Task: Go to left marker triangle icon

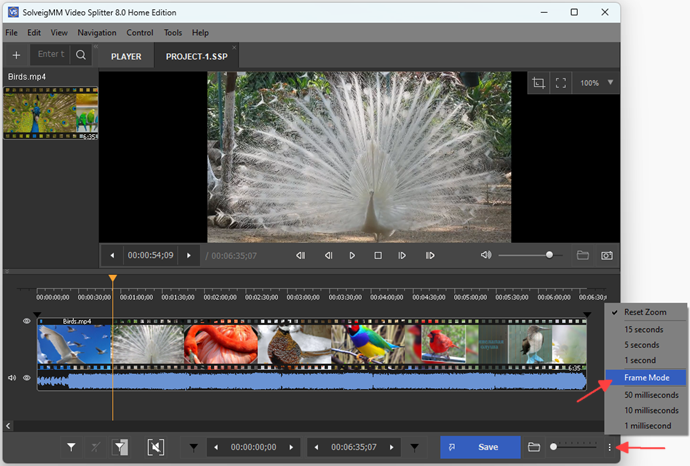Action: 194,448
